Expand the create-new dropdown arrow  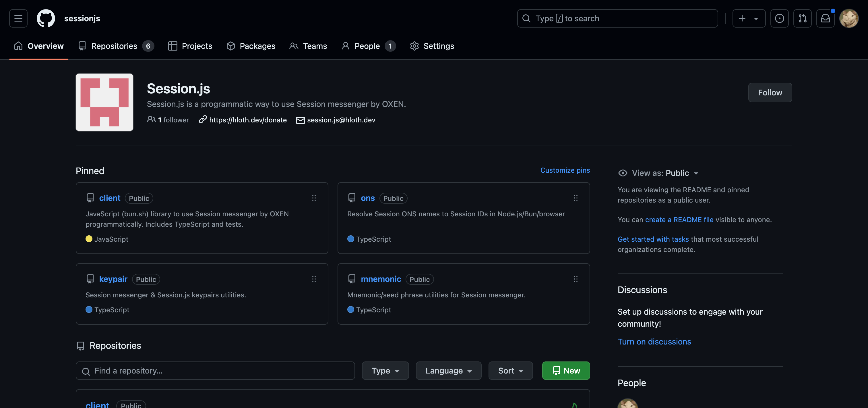pos(756,19)
